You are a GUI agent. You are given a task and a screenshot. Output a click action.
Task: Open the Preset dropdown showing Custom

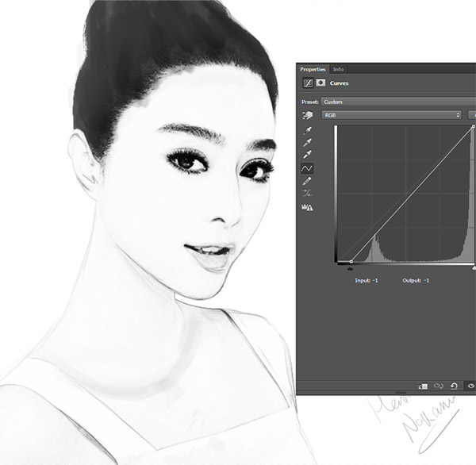tap(398, 102)
